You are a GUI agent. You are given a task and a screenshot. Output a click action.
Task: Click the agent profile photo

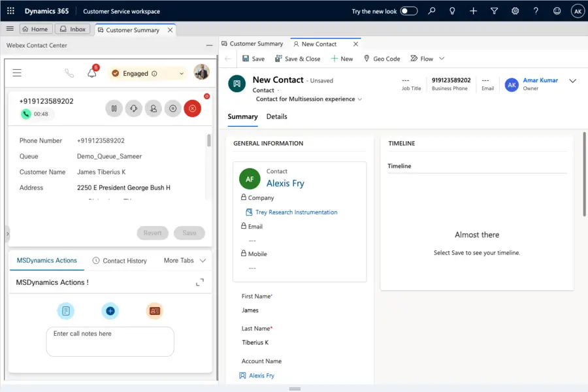(x=201, y=72)
